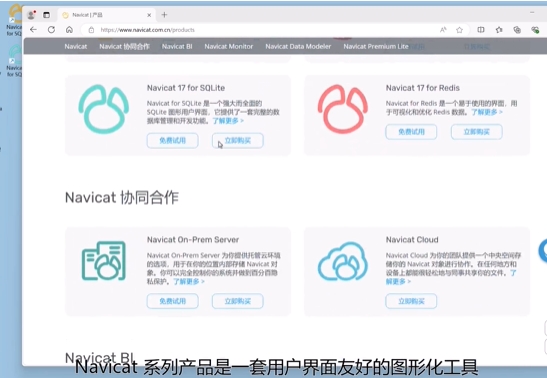This screenshot has height=378, width=547.
Task: Click the Navicat 17 for Redis title
Action: coord(422,88)
